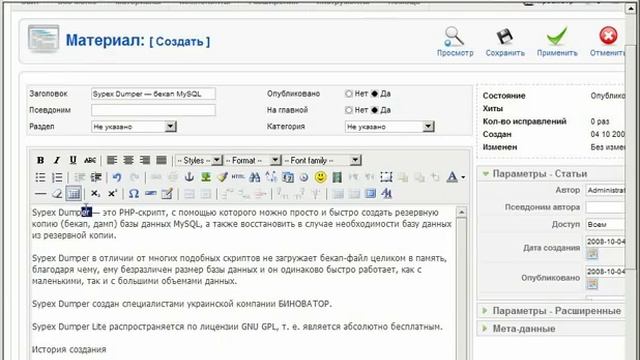Screen dimensions: 640x360
Task: Open the HTML source editor
Action: (238, 177)
